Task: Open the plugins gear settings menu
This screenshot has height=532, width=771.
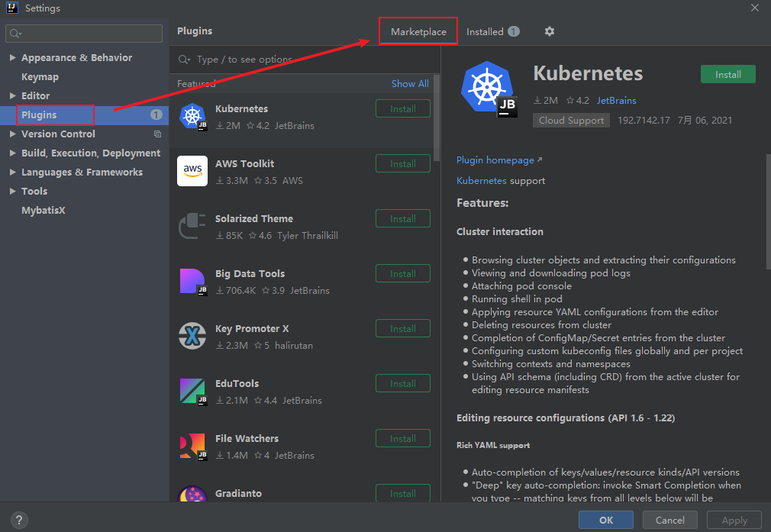Action: pyautogui.click(x=549, y=31)
